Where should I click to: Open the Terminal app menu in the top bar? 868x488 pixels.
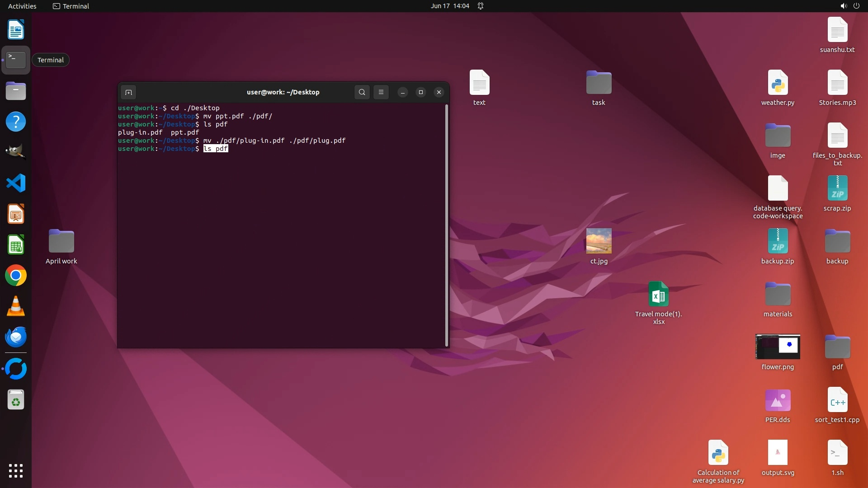pos(71,6)
